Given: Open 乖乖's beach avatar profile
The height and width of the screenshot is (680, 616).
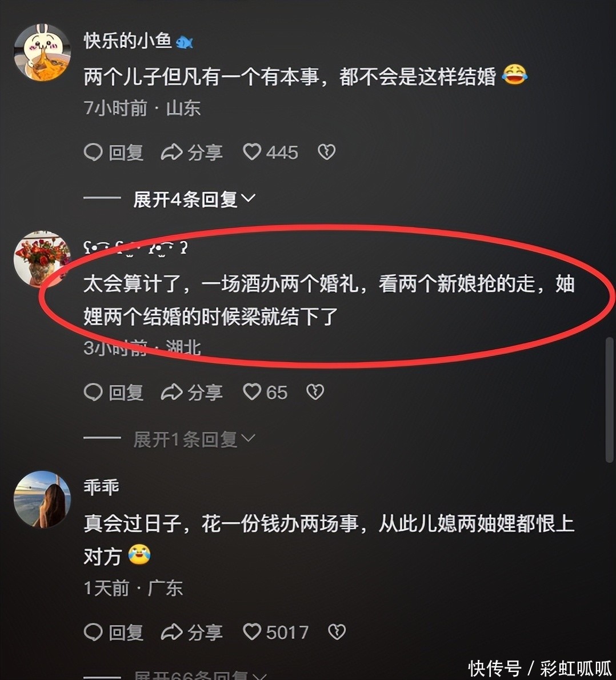Looking at the screenshot, I should (42, 499).
